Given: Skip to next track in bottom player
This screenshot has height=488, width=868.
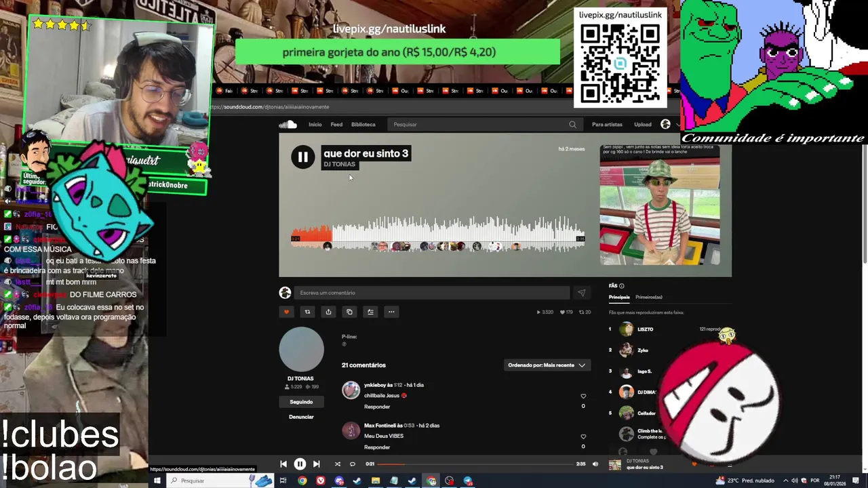Looking at the screenshot, I should click(x=316, y=464).
